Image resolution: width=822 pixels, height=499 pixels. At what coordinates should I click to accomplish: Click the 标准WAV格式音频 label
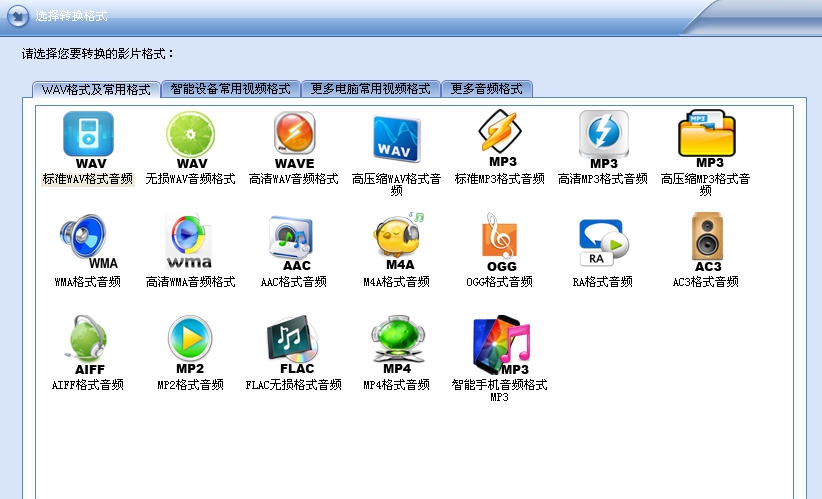coord(88,179)
